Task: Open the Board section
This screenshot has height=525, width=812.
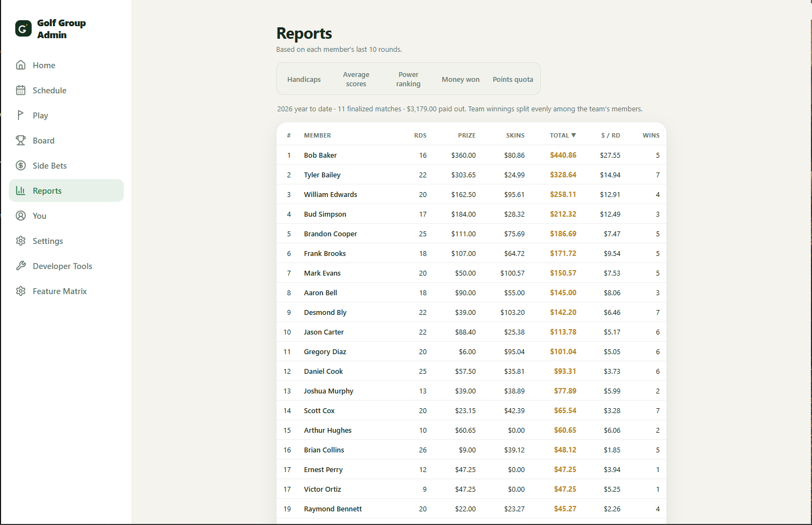Action: pyautogui.click(x=66, y=140)
